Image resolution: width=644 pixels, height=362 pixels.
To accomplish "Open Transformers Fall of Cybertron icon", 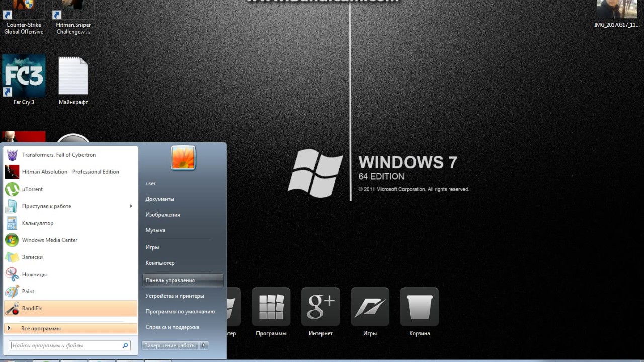I will click(x=12, y=155).
